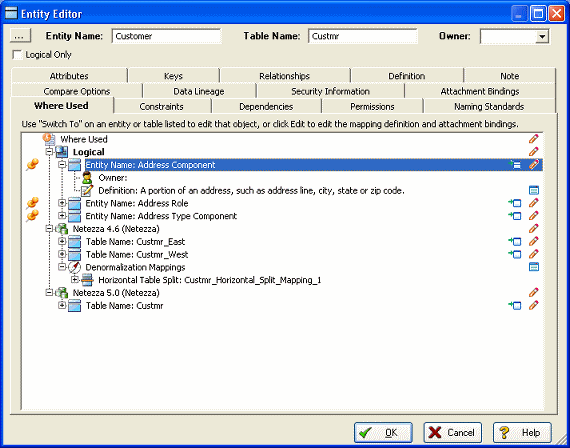Screen dimensions: 570x448
Task: Click the edit pencil on the Logical row
Action: pos(533,151)
